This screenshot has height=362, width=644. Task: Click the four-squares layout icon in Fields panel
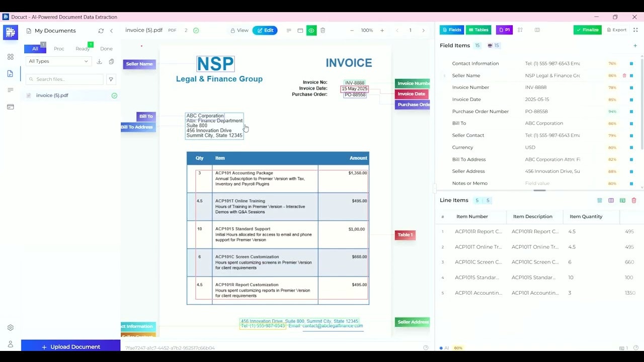(520, 30)
